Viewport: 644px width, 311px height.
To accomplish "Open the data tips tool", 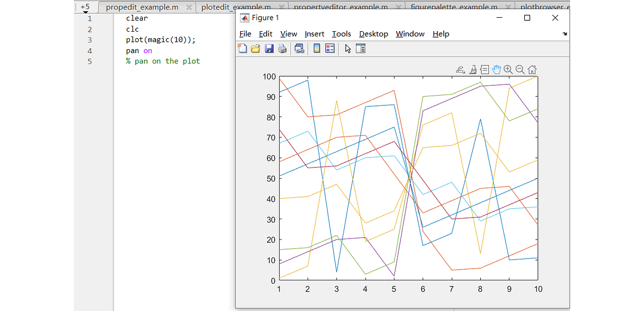I will coord(485,69).
